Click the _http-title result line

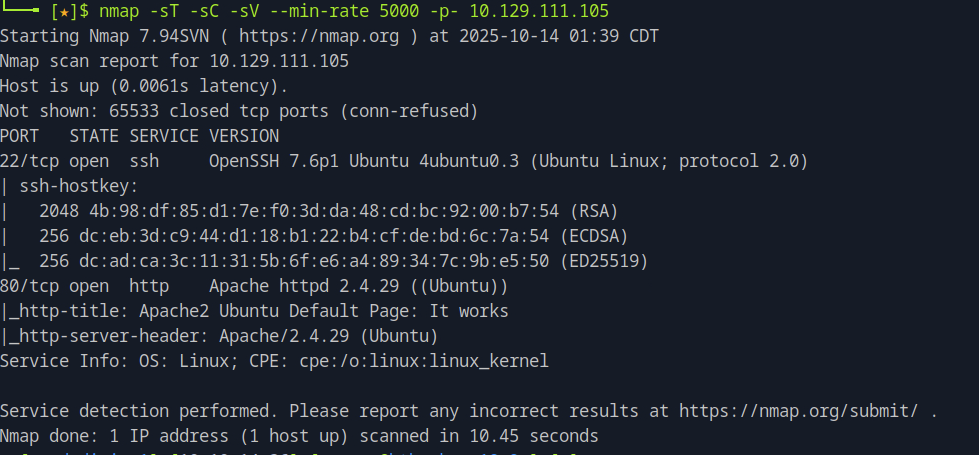(254, 311)
